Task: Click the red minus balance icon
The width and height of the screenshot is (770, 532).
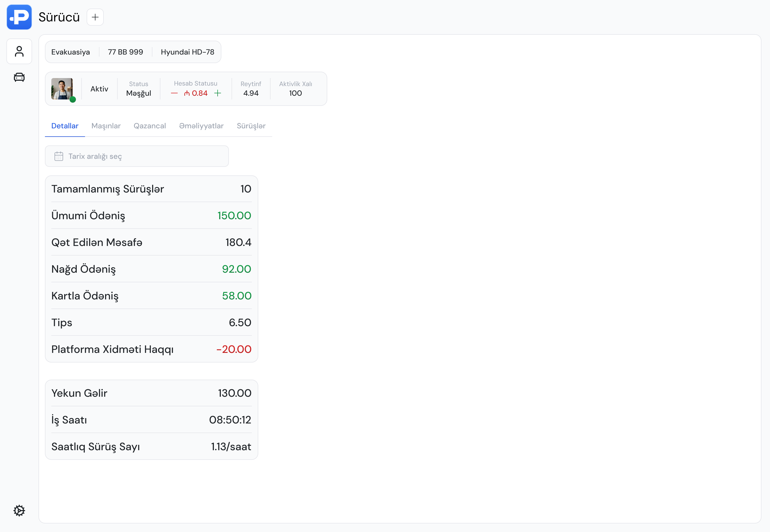Action: coord(174,93)
